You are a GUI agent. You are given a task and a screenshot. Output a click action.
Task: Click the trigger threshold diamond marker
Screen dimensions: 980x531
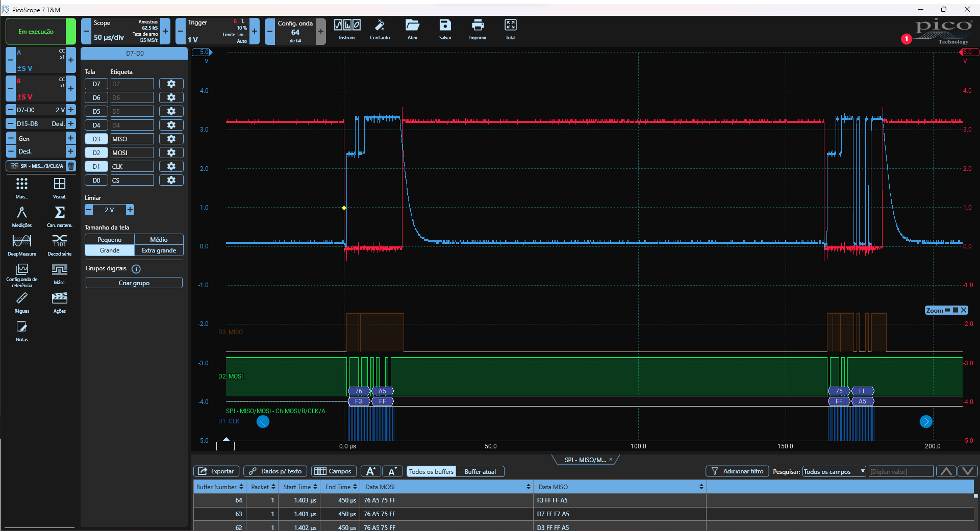point(344,208)
